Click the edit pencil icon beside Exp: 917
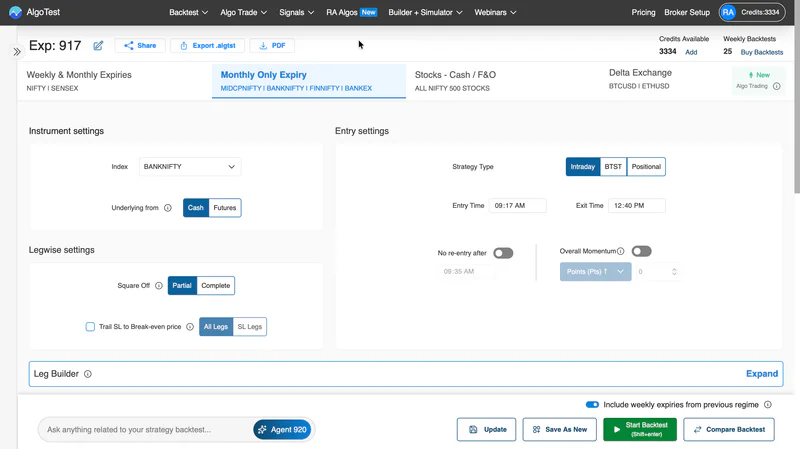Screen dimensions: 800x449 [98, 46]
